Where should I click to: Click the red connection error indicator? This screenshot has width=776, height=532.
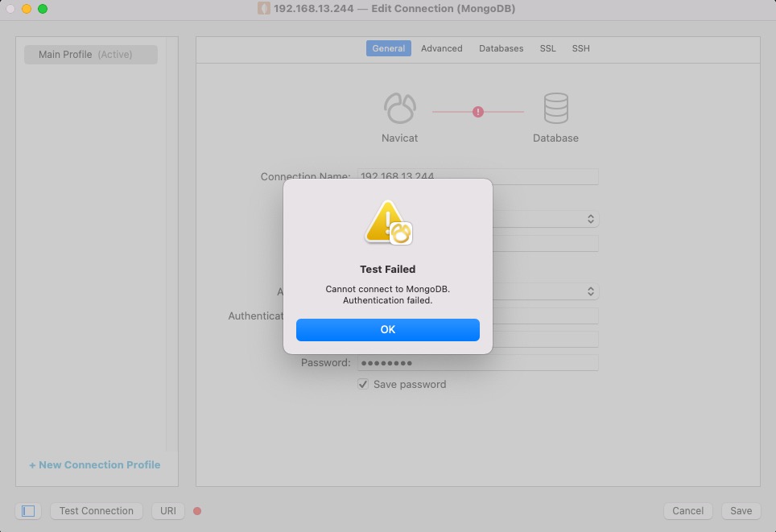[477, 112]
